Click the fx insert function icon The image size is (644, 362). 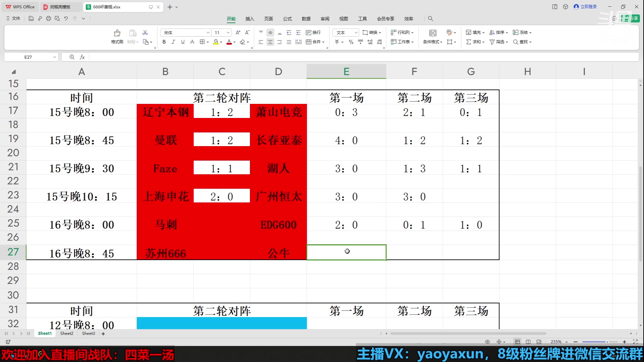click(82, 57)
